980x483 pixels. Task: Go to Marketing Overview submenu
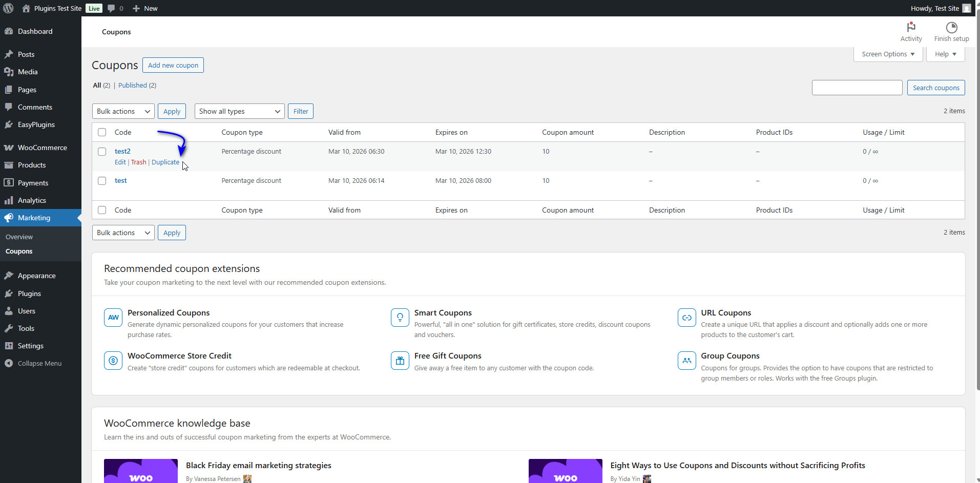point(19,237)
